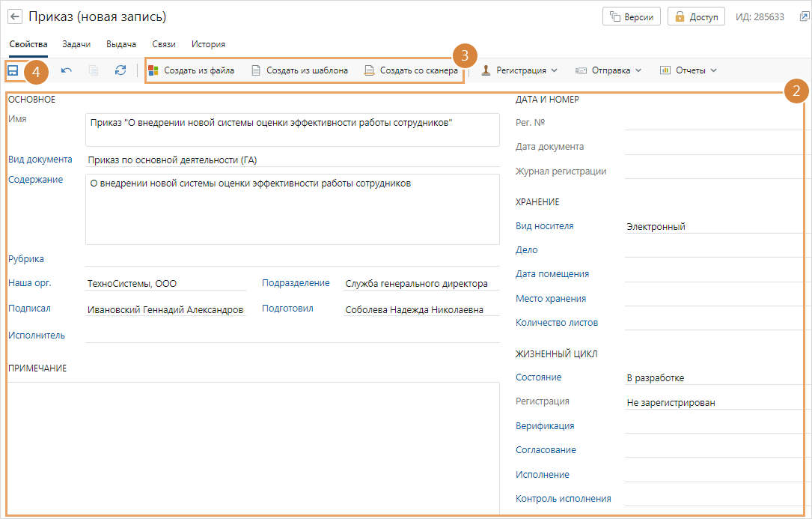Click the refresh icon in toolbar
Screen dimensions: 812x519
(x=120, y=70)
